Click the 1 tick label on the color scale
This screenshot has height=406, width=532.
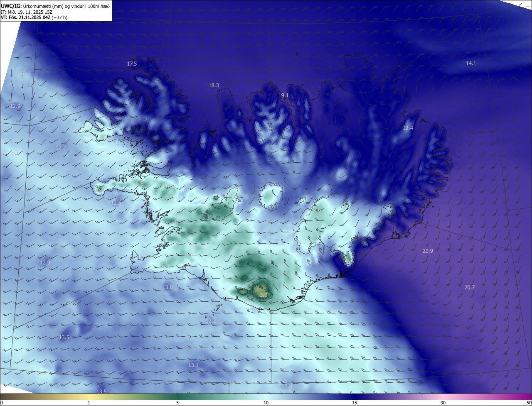(x=89, y=403)
